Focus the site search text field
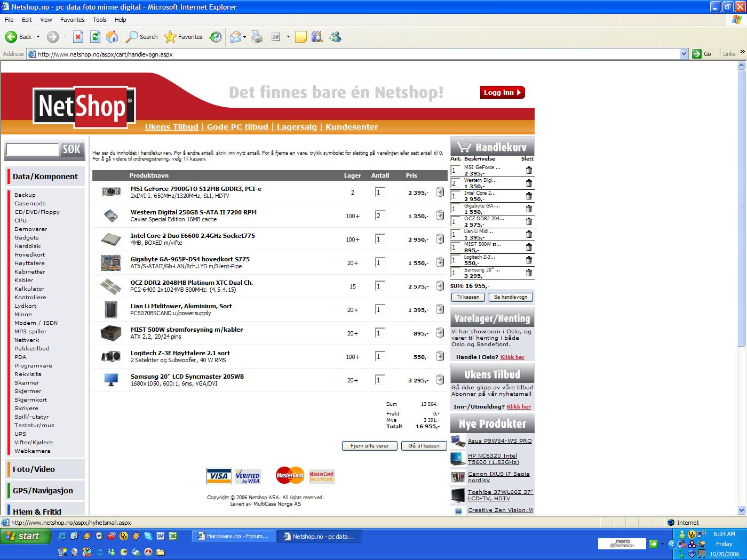Screen dimensions: 747x560 click(32, 150)
